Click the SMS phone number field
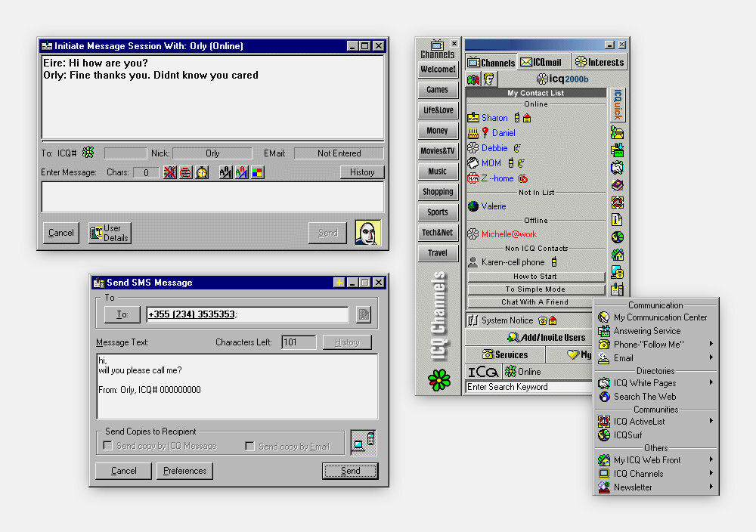The width and height of the screenshot is (756, 532). [x=247, y=314]
